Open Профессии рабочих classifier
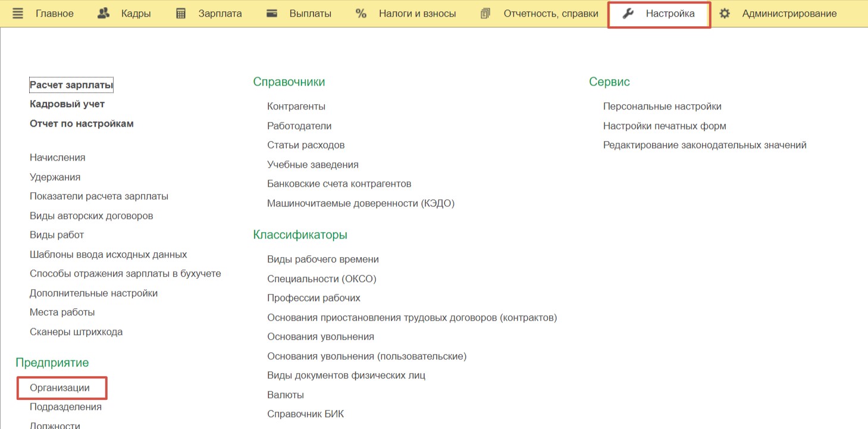The height and width of the screenshot is (429, 868). 314,298
